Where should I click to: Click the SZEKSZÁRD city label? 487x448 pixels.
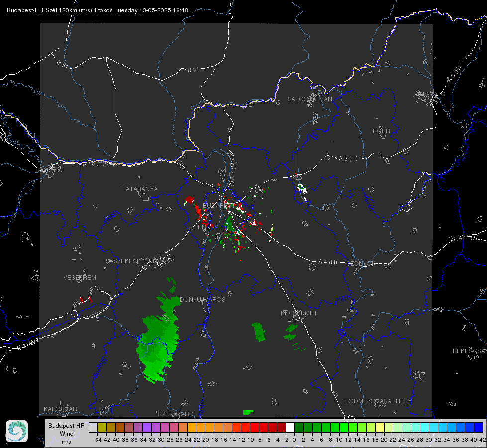(176, 414)
